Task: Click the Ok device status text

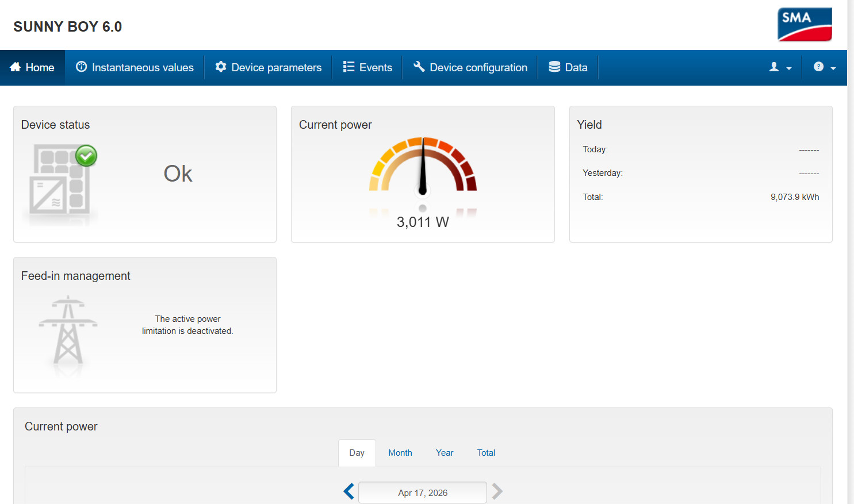Action: click(x=178, y=174)
